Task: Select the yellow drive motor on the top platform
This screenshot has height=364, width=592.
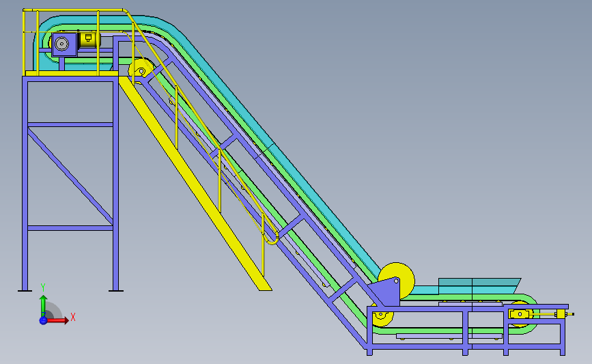Action: point(89,40)
